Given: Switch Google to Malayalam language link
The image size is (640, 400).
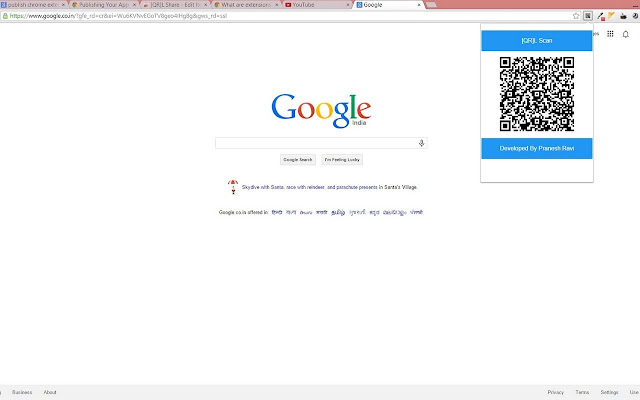Looking at the screenshot, I should (394, 212).
